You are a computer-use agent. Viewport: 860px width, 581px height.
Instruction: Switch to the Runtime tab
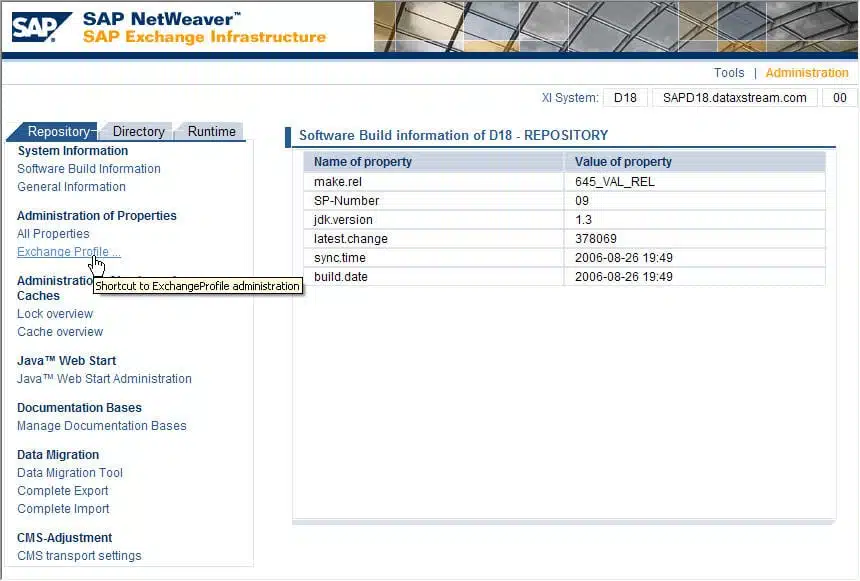pos(211,131)
